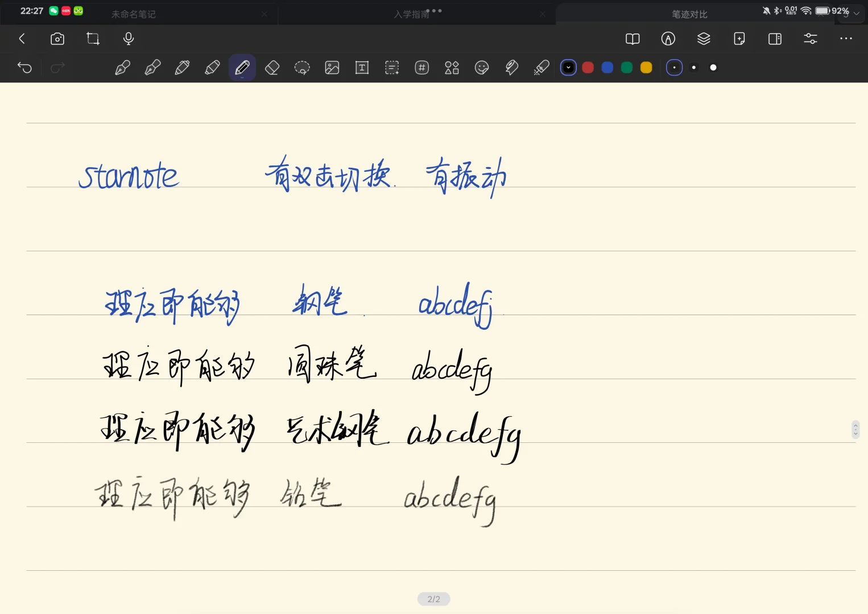Select the fountain pen tool
Viewport: 868px width, 614px height.
pos(122,68)
